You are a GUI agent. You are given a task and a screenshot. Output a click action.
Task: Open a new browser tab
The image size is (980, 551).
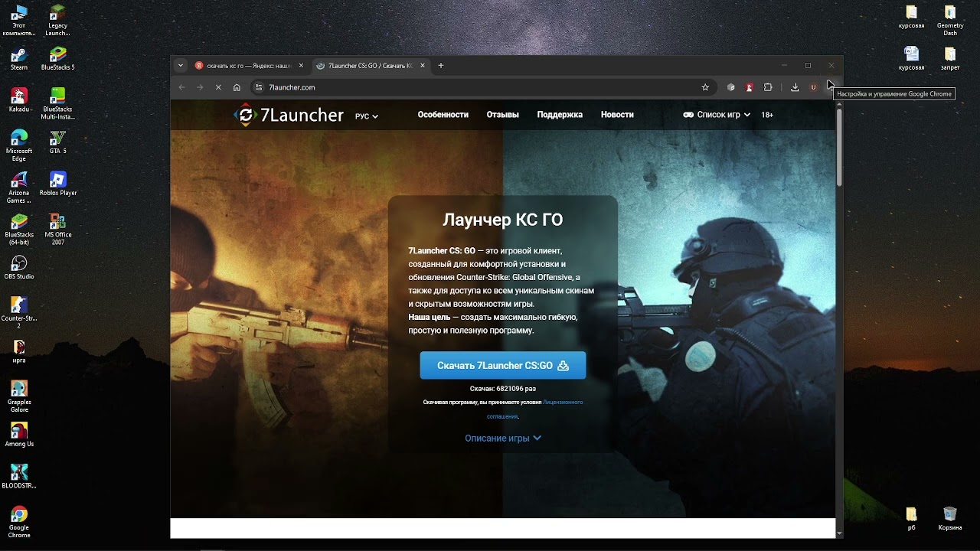point(441,66)
